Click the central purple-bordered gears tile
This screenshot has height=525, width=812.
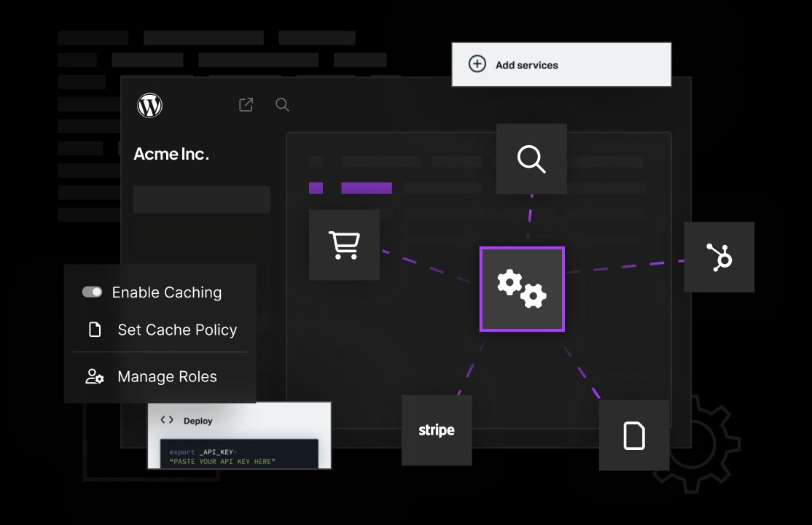522,289
